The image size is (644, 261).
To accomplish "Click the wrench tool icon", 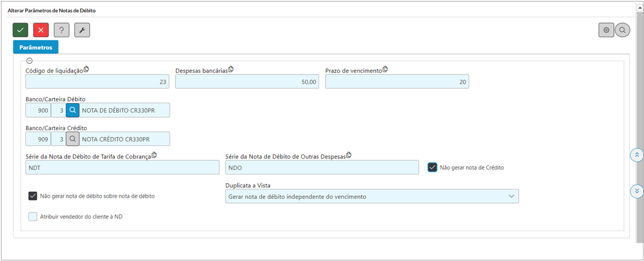I will 82,30.
